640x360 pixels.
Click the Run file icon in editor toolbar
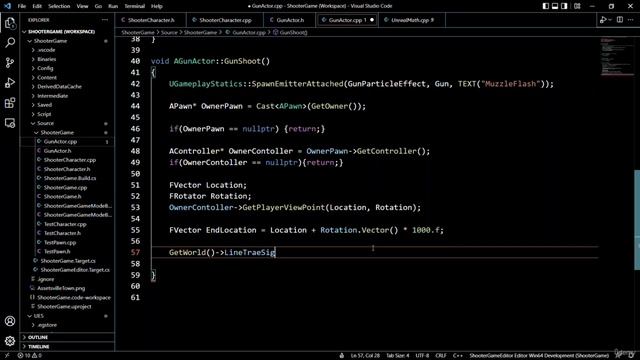click(x=603, y=20)
